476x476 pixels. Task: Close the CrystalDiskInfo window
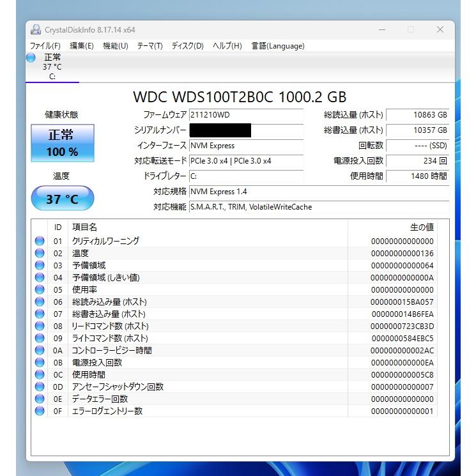(x=440, y=30)
